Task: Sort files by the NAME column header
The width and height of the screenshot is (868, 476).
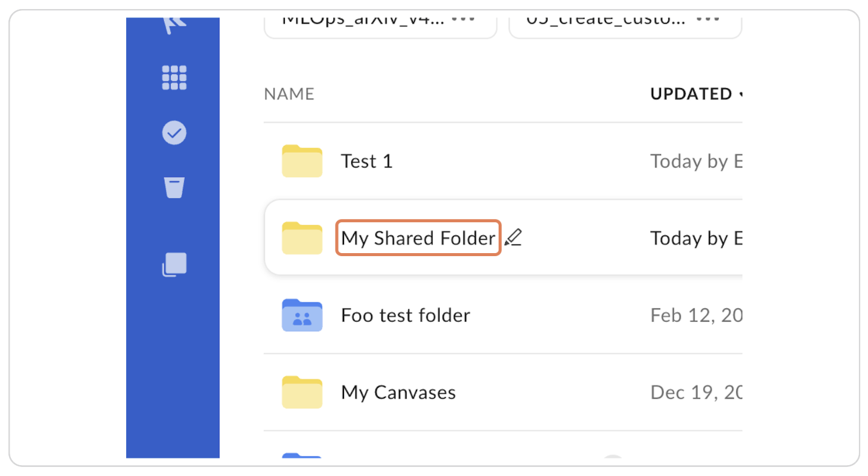Action: click(289, 94)
